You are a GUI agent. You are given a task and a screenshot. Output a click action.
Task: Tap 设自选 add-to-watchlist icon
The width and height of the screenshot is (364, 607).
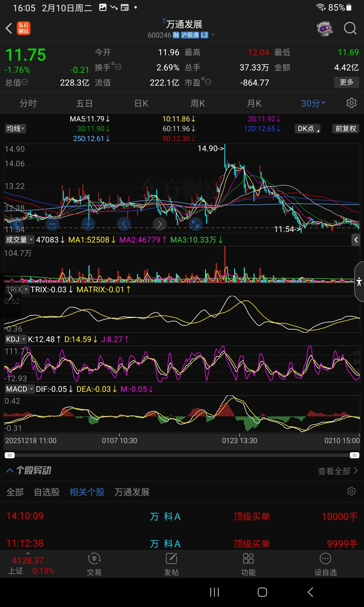pos(325,564)
